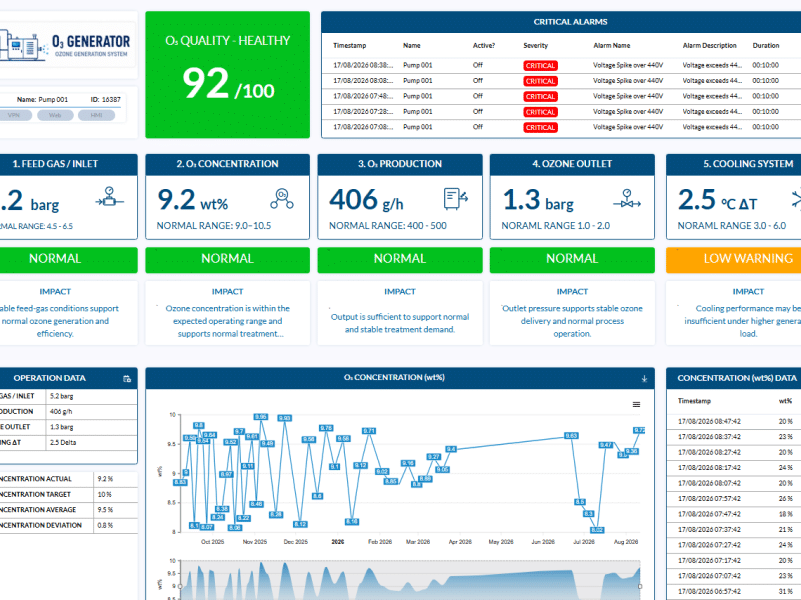Click the Timestamp header in Concentration Data

point(694,401)
